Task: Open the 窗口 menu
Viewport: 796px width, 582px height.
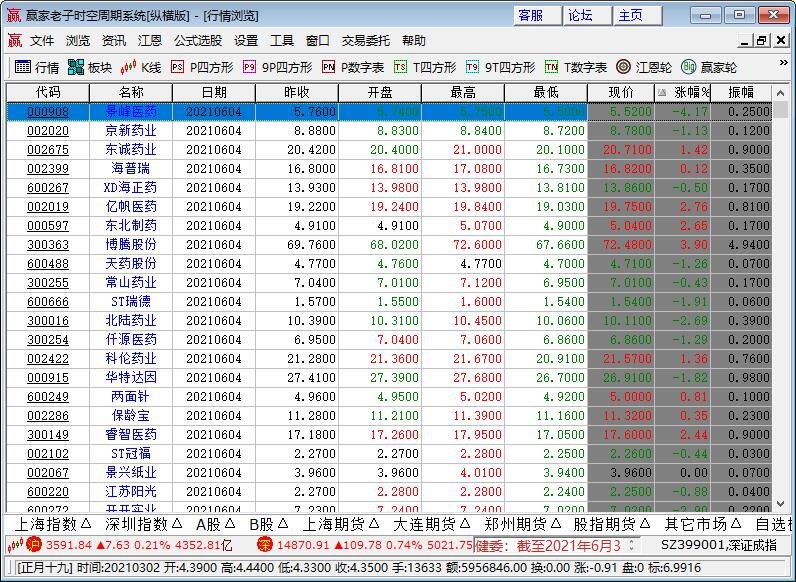Action: tap(318, 41)
